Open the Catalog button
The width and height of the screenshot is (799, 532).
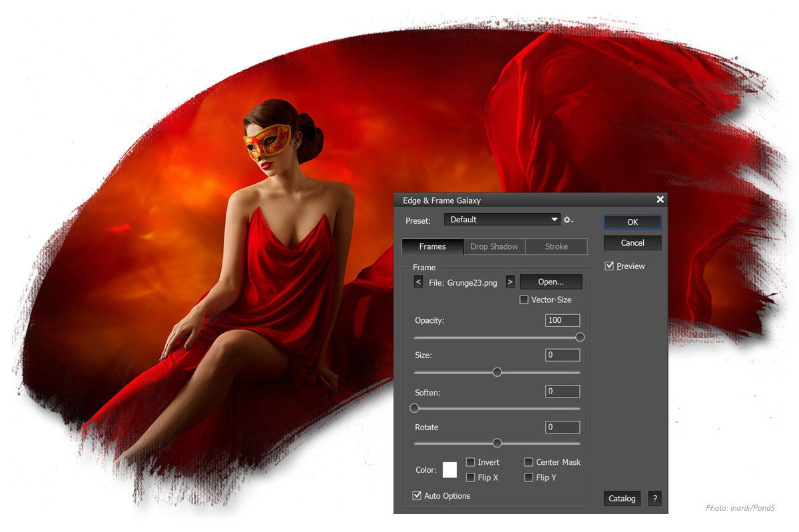point(622,499)
